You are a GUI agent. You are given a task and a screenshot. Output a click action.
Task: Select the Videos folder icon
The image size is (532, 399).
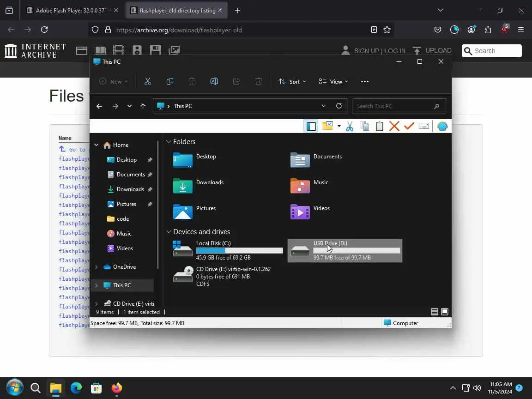point(300,212)
